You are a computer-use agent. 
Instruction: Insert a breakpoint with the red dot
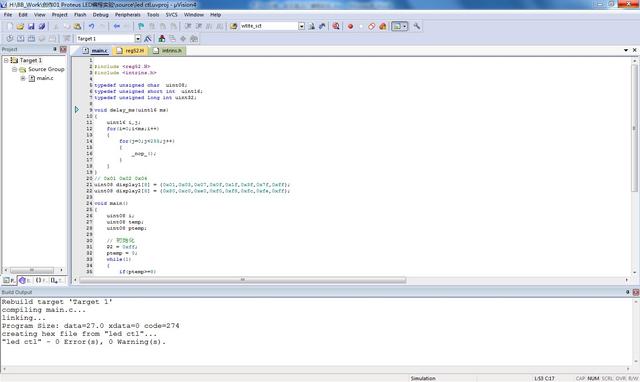350,26
